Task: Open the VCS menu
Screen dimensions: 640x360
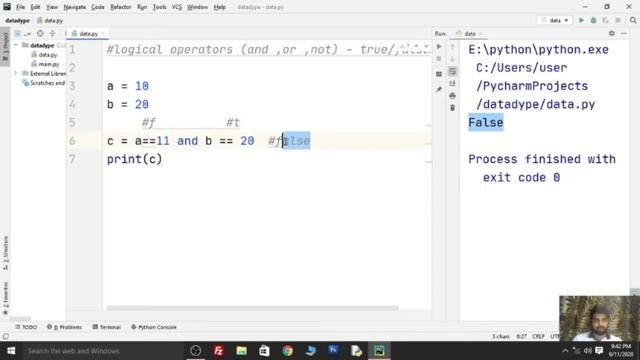Action: tap(177, 7)
